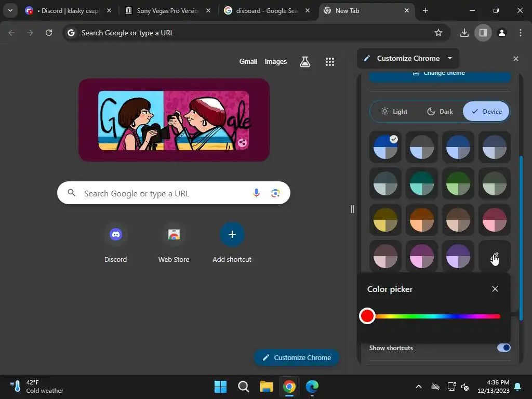Open the Chrome three-dot menu

pos(520,33)
